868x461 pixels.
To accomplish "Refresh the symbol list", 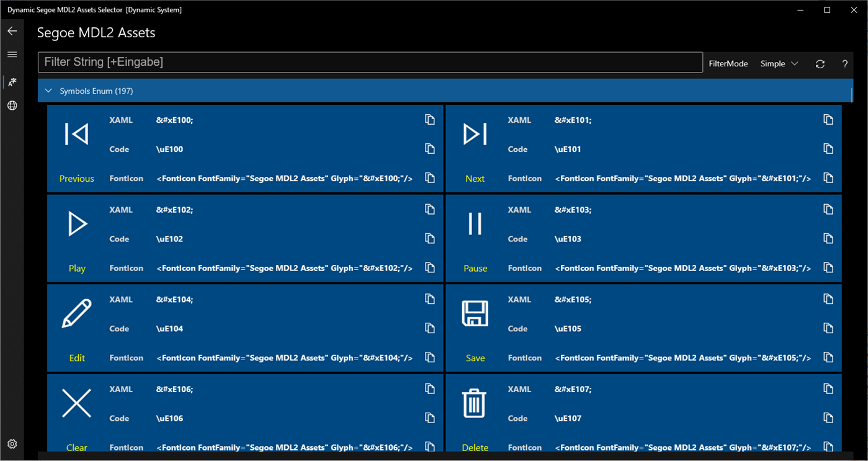I will pyautogui.click(x=820, y=64).
